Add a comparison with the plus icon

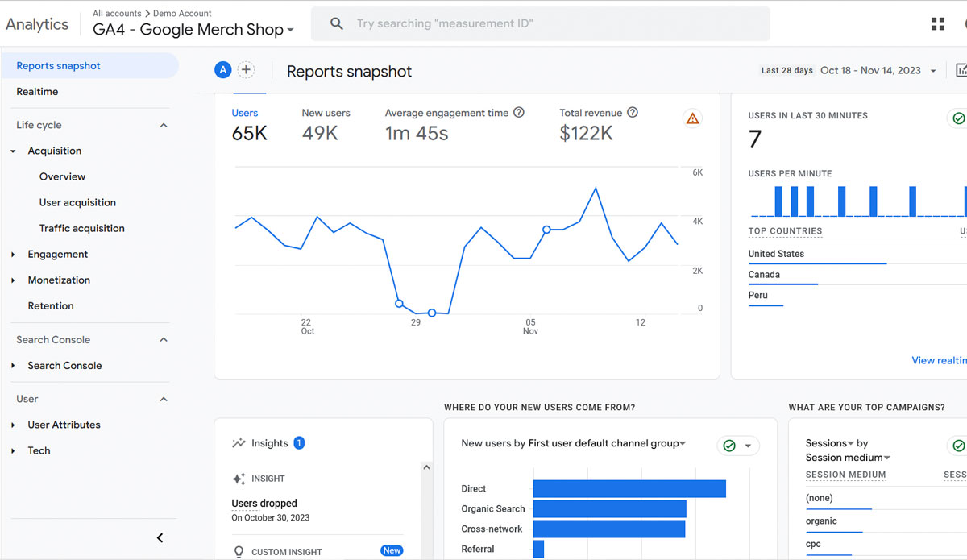(x=246, y=70)
